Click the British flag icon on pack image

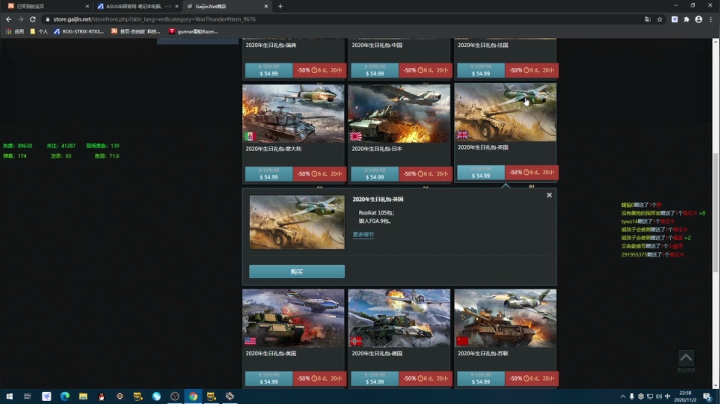[462, 135]
